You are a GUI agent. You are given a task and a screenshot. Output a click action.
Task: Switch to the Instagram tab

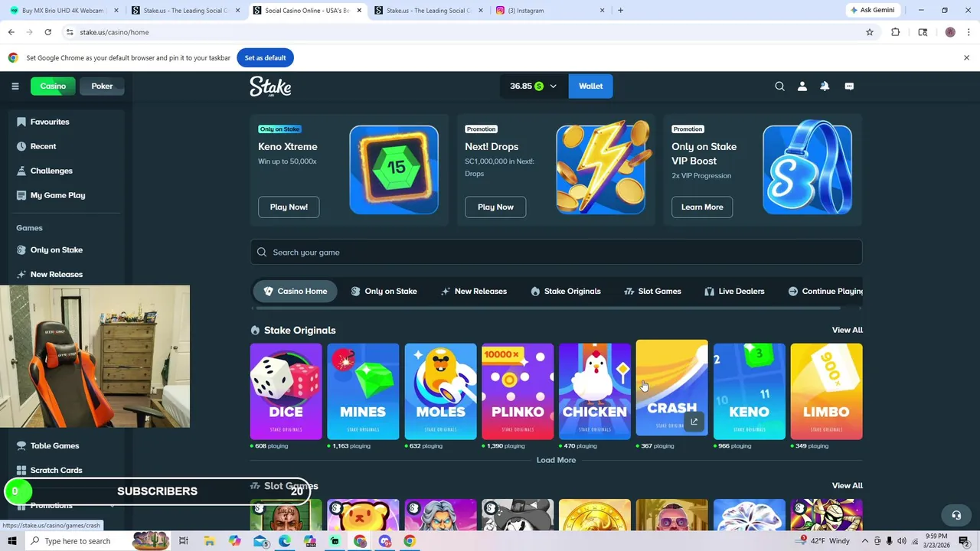550,11
